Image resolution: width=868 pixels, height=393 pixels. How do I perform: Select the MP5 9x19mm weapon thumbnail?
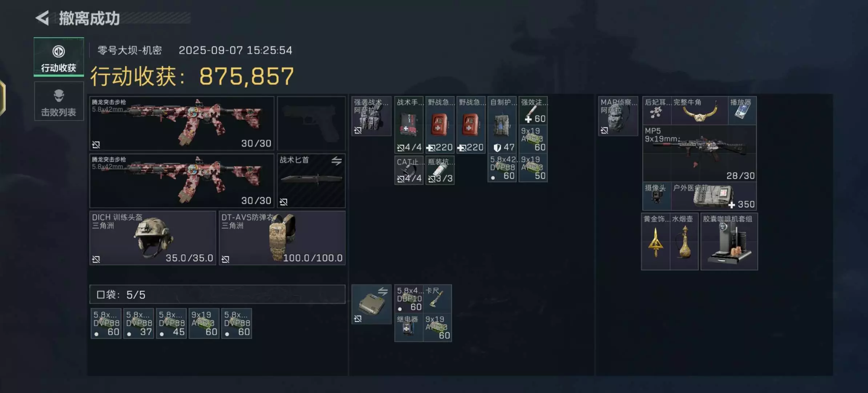pos(699,154)
